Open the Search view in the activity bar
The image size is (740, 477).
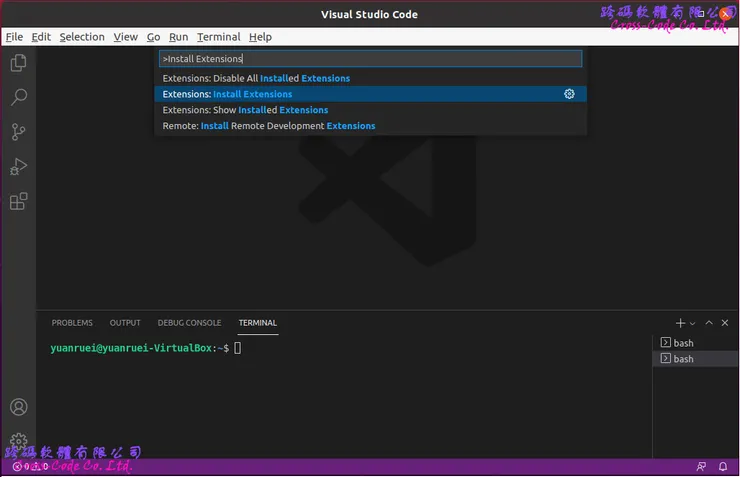(18, 97)
